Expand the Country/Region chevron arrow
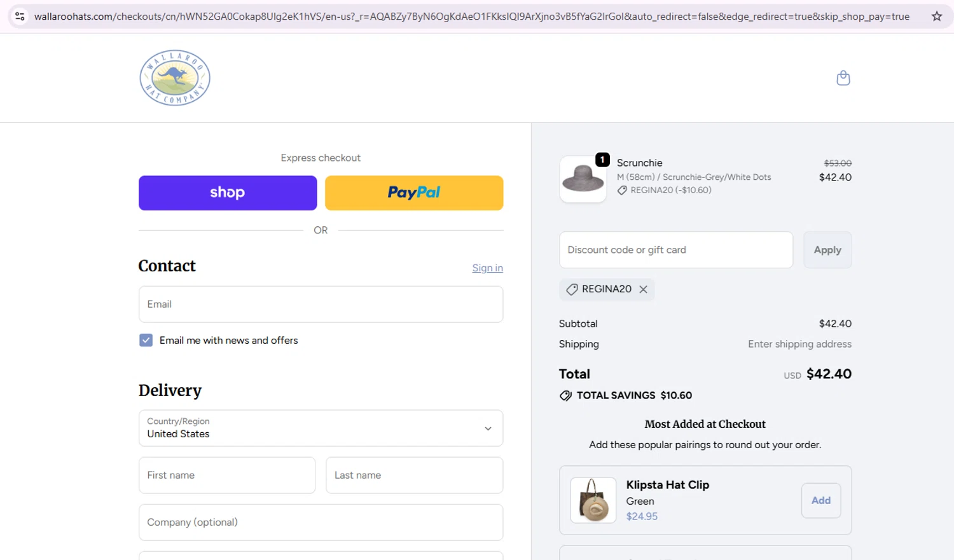 click(488, 428)
